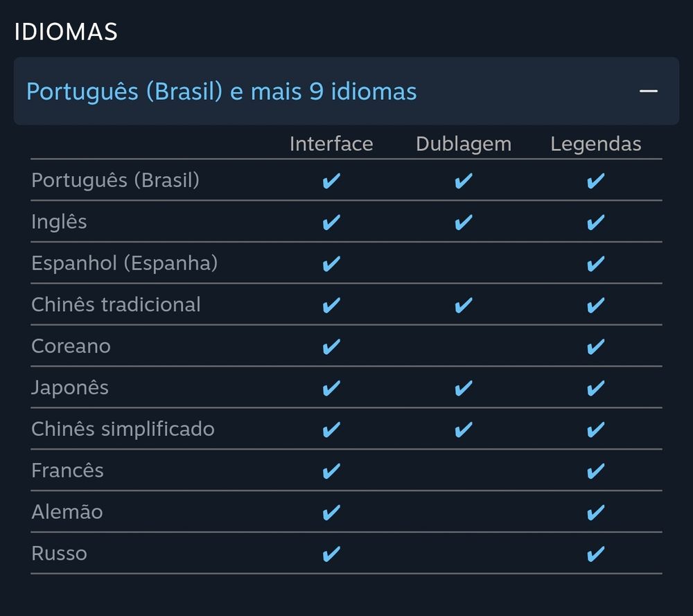
Task: Click the Português (Brasil) row label
Action: point(115,180)
